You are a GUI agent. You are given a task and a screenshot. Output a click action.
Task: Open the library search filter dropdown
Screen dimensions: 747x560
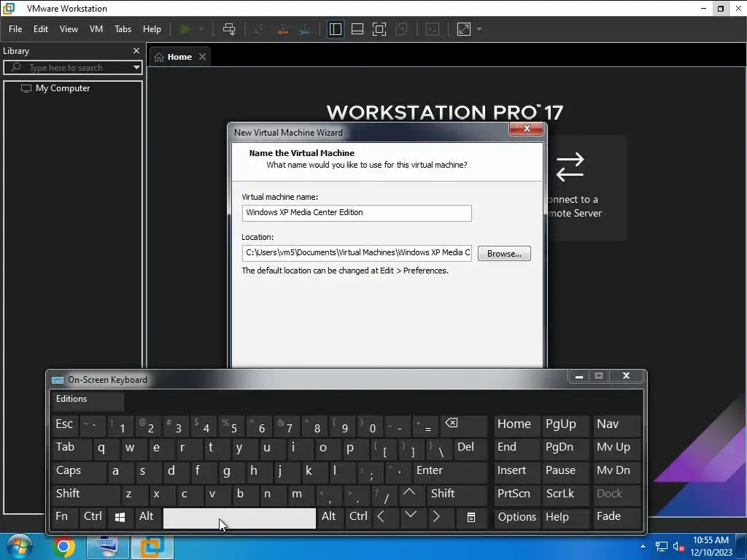click(x=136, y=67)
